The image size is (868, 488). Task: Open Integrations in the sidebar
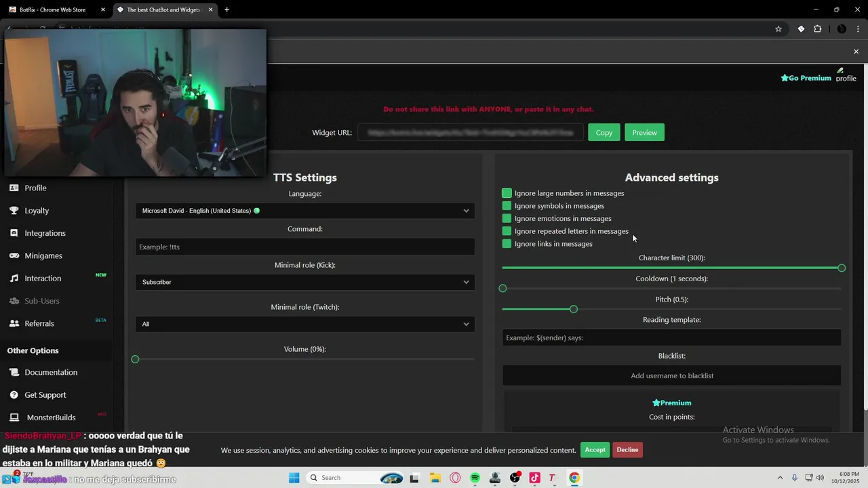[x=45, y=233]
